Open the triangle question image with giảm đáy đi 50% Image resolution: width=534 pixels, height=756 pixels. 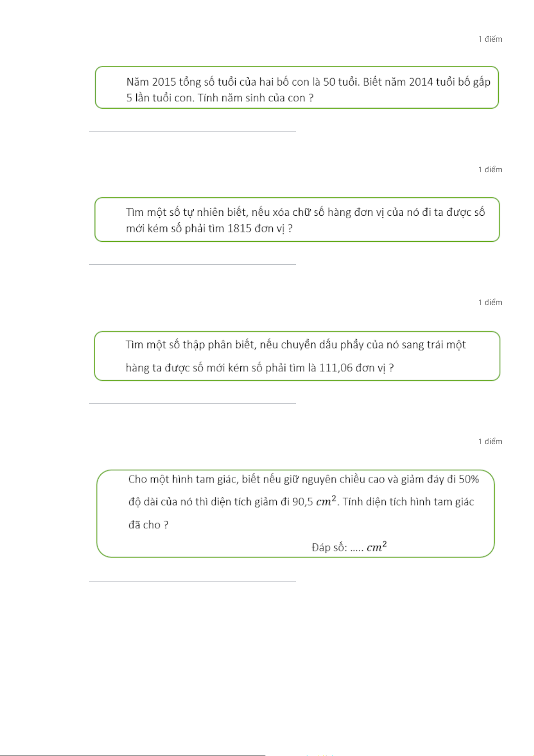click(x=295, y=514)
